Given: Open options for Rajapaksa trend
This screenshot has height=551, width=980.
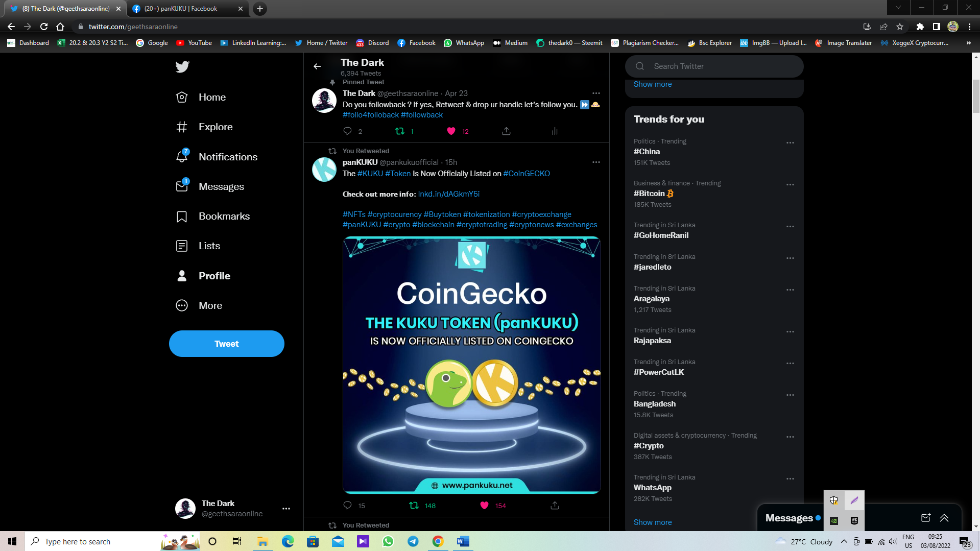Looking at the screenshot, I should coord(790,332).
